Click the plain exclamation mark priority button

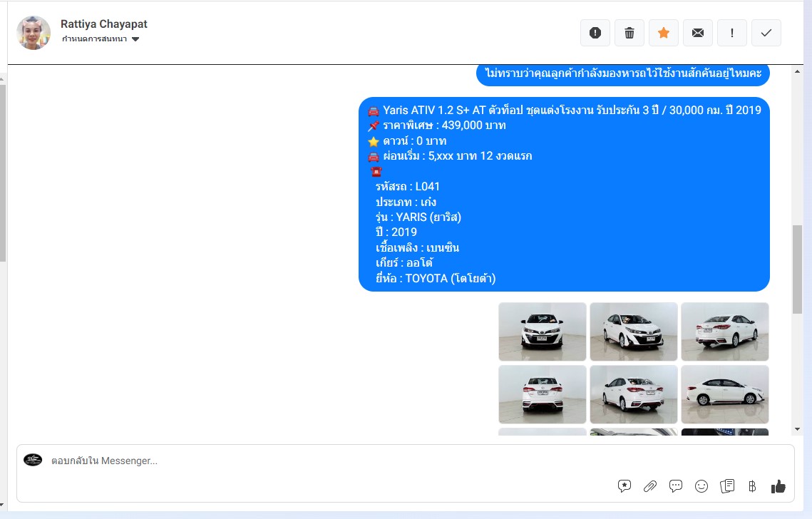pos(731,33)
